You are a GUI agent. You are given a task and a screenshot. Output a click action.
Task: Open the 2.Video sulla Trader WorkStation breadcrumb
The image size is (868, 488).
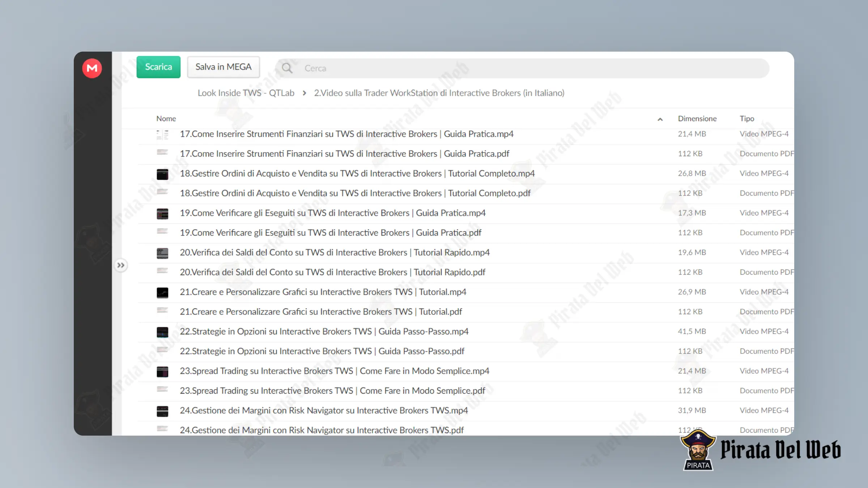tap(439, 93)
